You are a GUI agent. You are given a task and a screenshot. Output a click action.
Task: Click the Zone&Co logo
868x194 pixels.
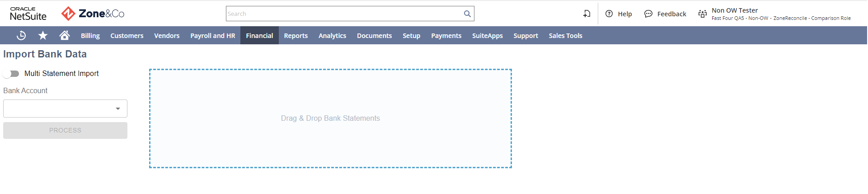pyautogui.click(x=93, y=14)
